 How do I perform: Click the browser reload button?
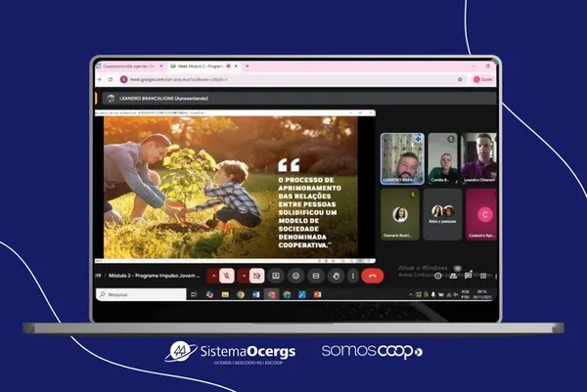111,78
